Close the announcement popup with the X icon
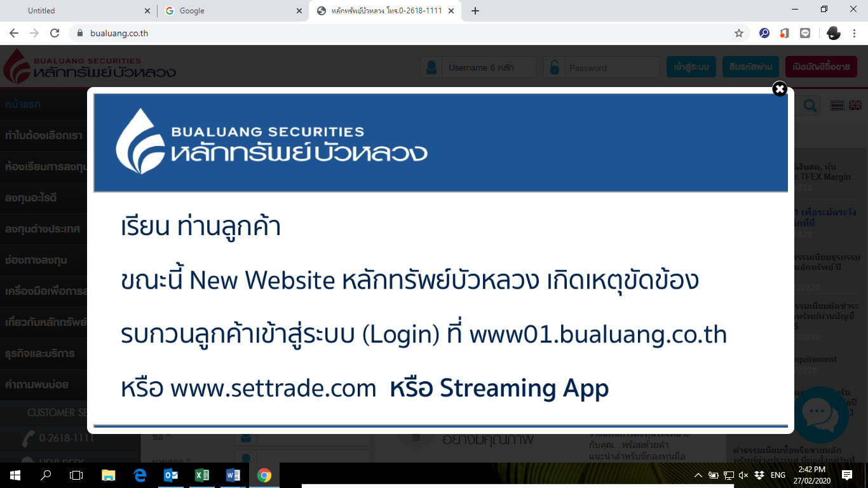868x488 pixels. point(780,89)
